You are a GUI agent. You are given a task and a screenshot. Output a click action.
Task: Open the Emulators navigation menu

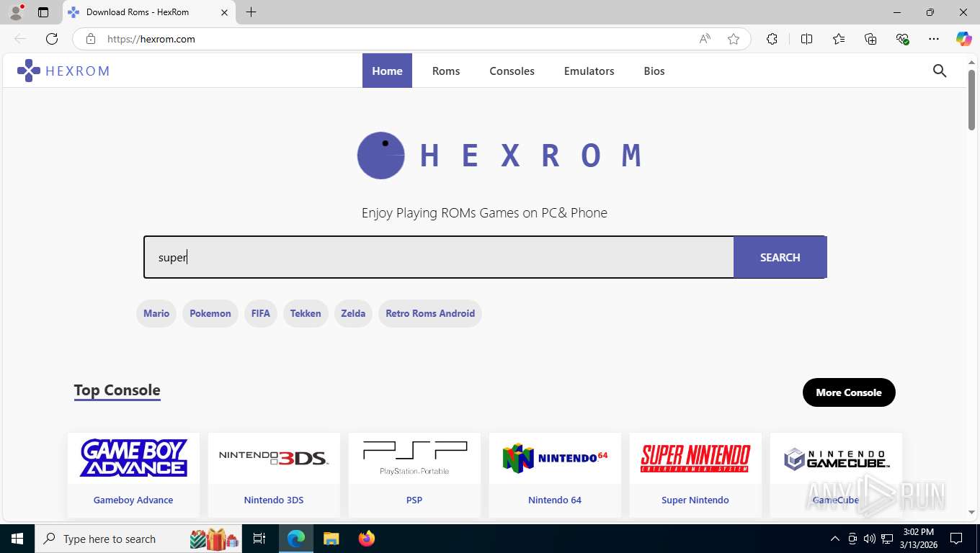589,71
